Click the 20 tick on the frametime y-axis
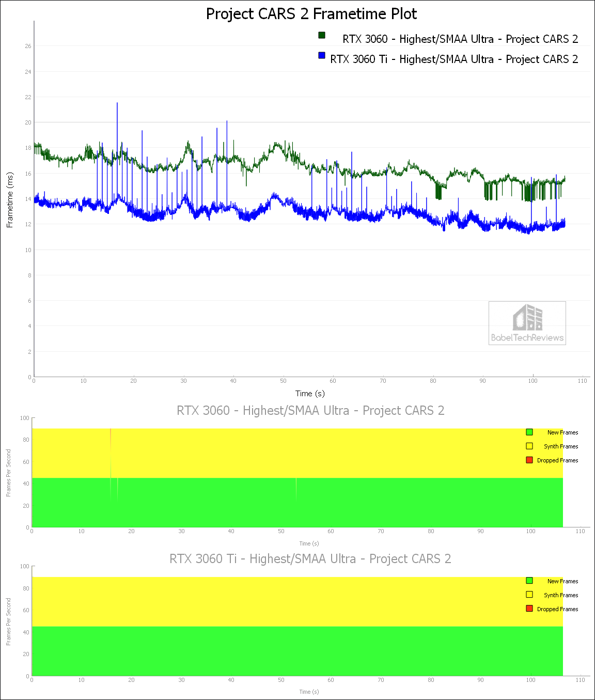The width and height of the screenshot is (595, 700). click(x=28, y=122)
